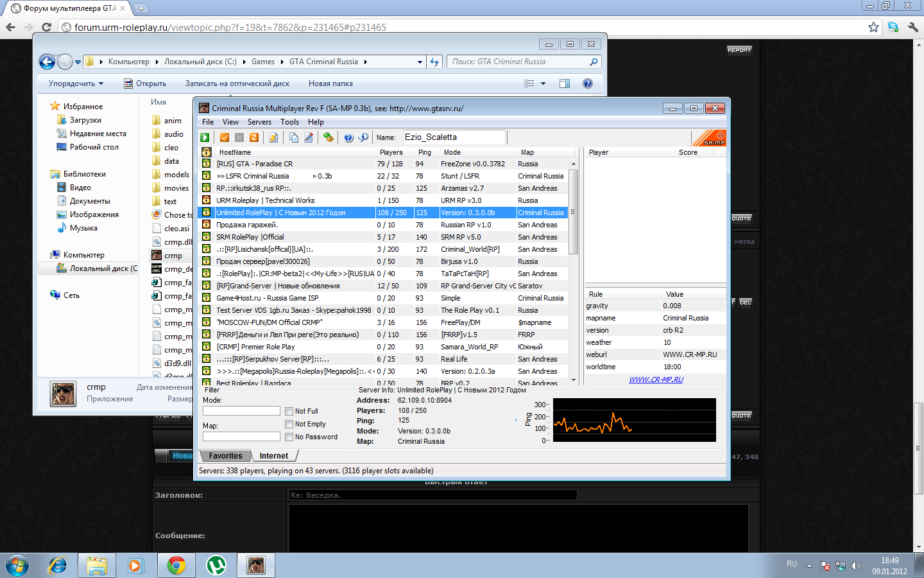
Task: Open the Упорядочить dropdown in Explorer
Action: 76,83
